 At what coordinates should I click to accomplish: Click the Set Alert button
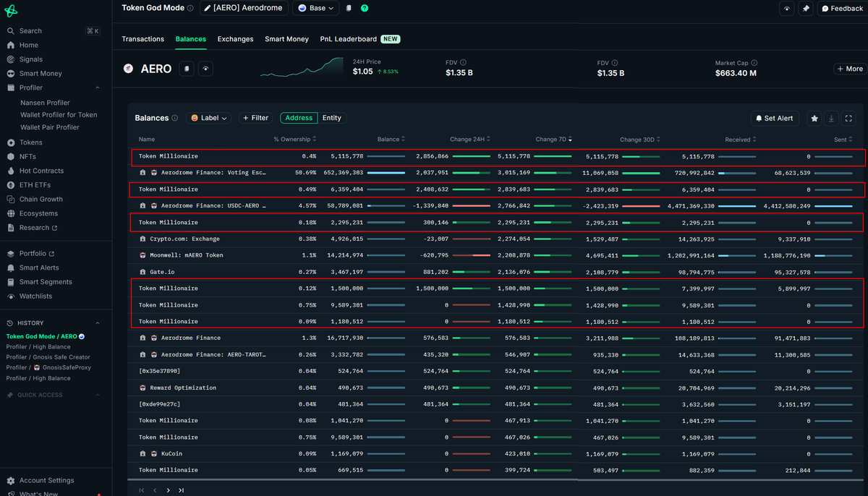pyautogui.click(x=774, y=118)
